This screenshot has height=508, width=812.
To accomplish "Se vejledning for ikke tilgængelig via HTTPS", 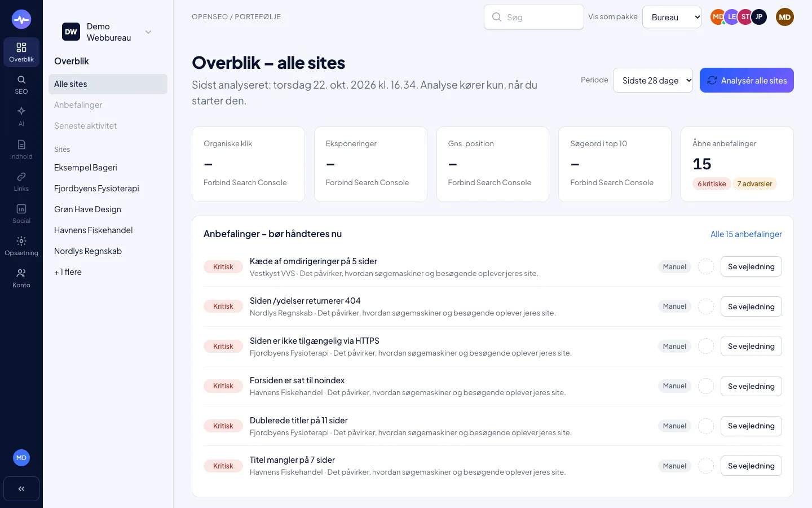I will point(751,346).
